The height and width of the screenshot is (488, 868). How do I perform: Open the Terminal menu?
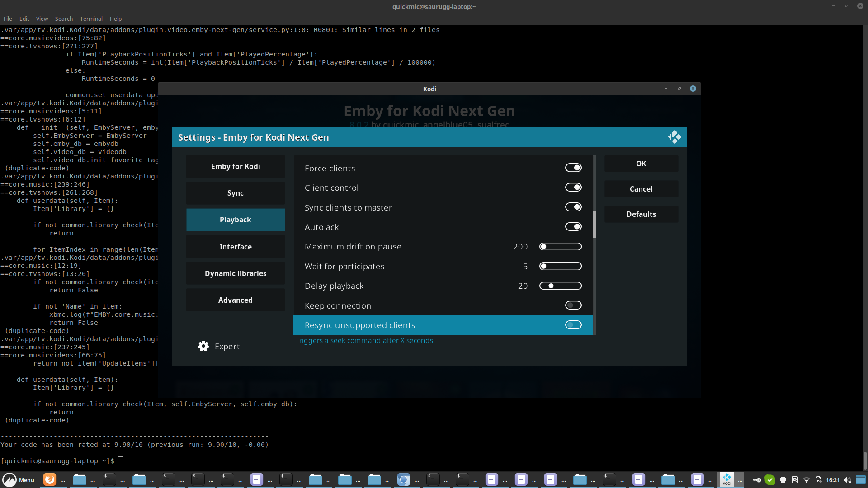tap(91, 19)
